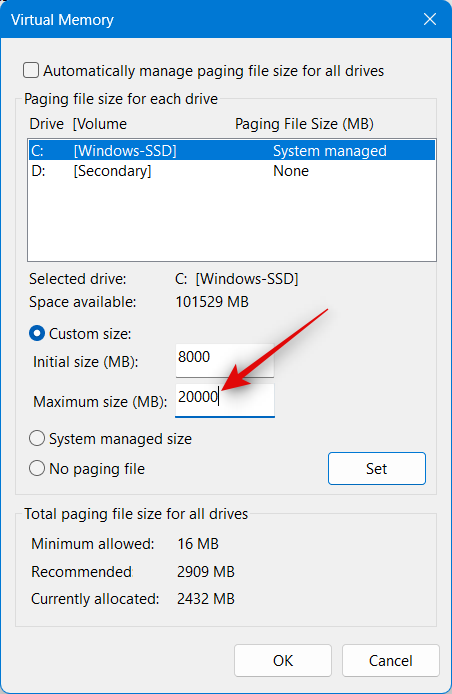452x694 pixels.
Task: Choose the Custom size radio option
Action: tap(37, 333)
